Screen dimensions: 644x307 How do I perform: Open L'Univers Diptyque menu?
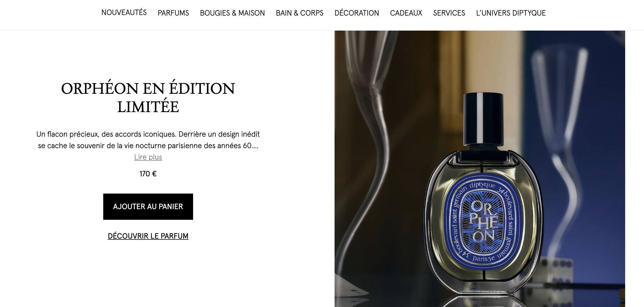click(511, 13)
